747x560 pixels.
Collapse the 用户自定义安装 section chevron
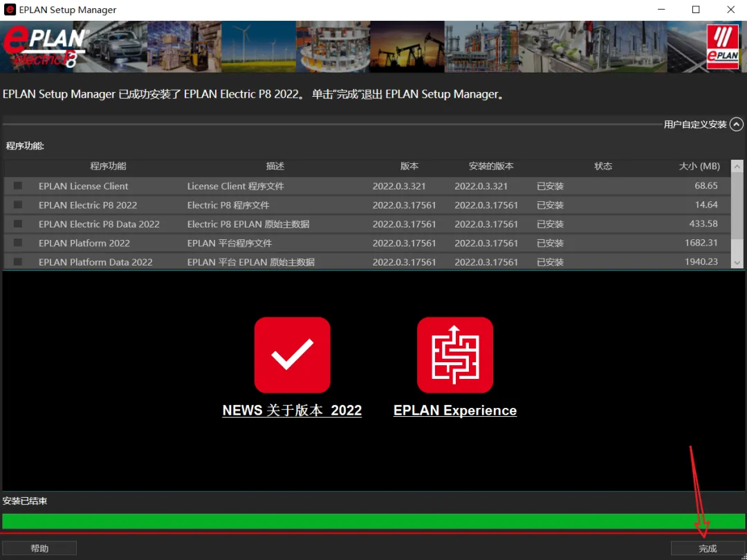pyautogui.click(x=737, y=124)
